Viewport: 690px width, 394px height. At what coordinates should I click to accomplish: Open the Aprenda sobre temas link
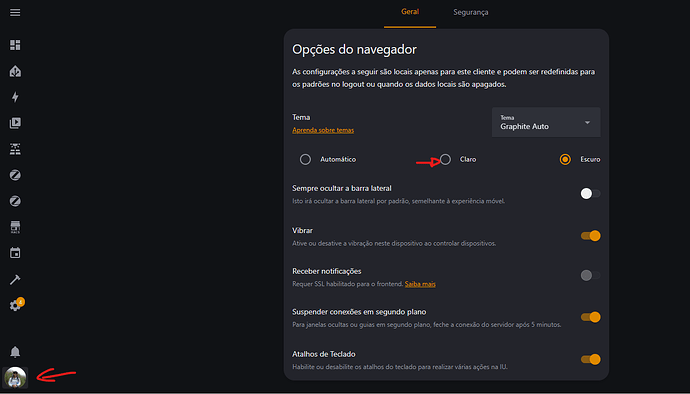point(323,130)
